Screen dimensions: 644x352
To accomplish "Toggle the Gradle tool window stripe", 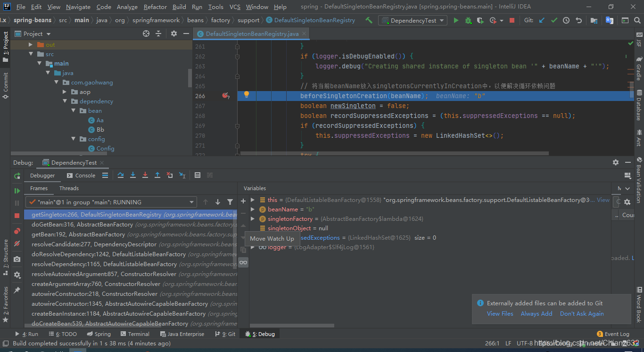I will [639, 68].
